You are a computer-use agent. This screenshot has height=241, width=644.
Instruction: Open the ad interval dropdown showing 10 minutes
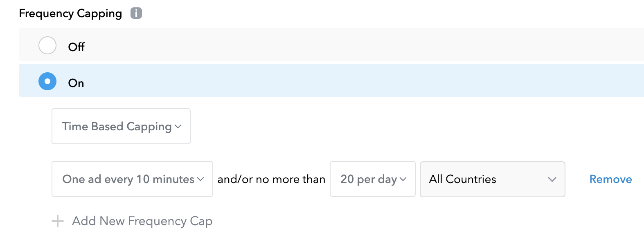[132, 179]
